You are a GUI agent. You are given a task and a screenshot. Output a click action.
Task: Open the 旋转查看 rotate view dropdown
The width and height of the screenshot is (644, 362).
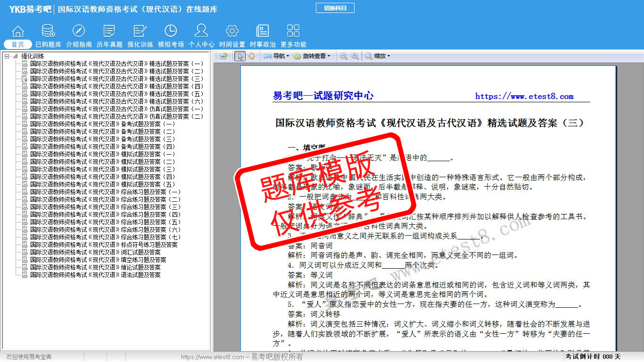(x=312, y=56)
